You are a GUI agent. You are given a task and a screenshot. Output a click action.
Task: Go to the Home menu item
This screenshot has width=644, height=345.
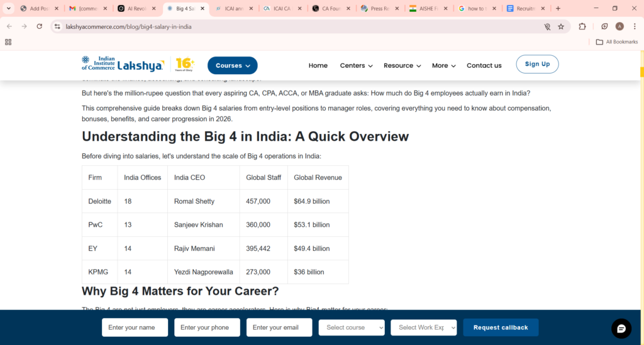(318, 65)
